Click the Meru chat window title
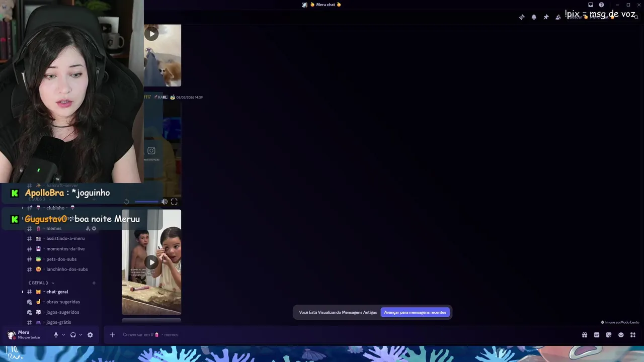This screenshot has width=644, height=362. coord(326,5)
